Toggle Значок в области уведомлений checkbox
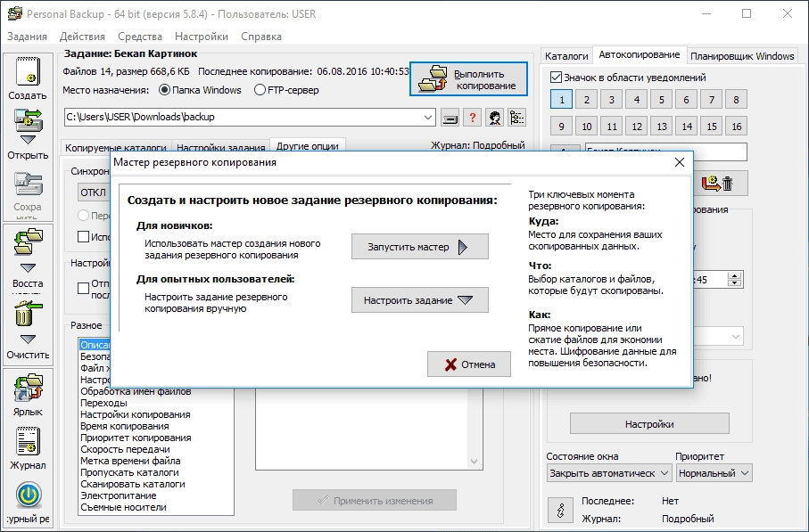 click(x=556, y=78)
